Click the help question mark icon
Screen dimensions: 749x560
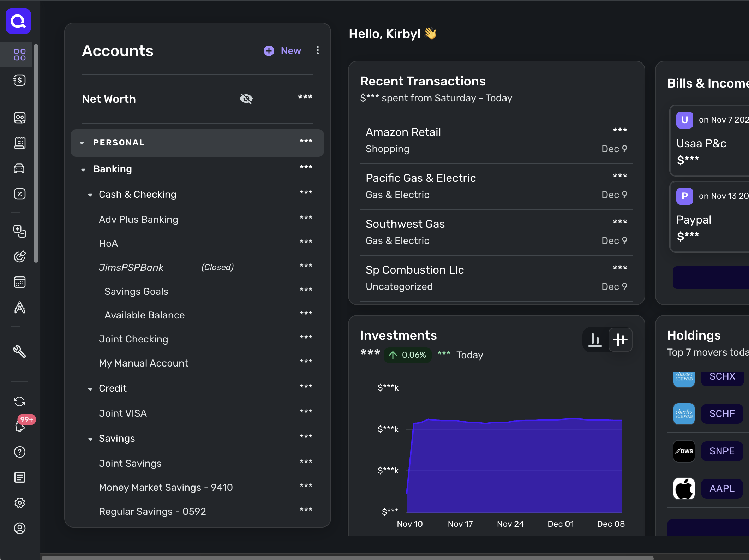(x=19, y=452)
